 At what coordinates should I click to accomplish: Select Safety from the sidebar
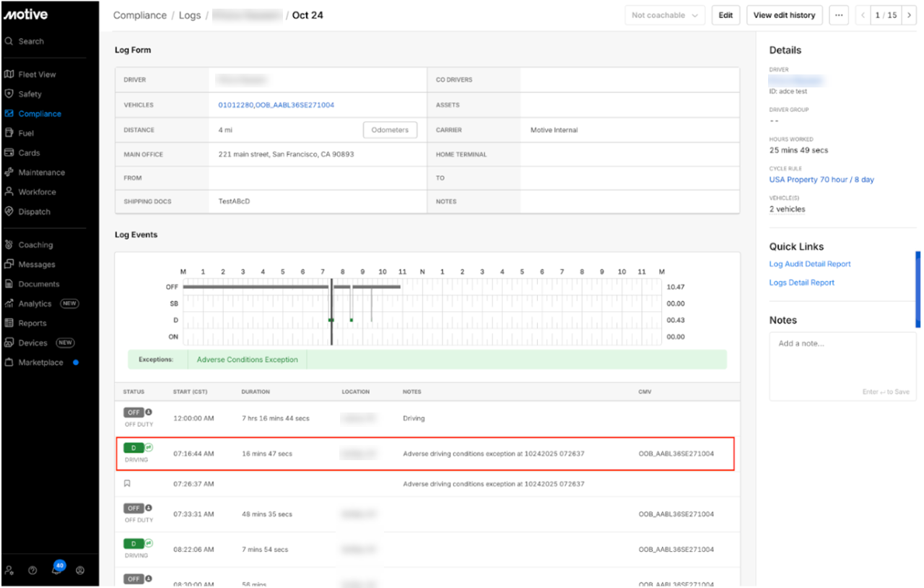pos(30,94)
